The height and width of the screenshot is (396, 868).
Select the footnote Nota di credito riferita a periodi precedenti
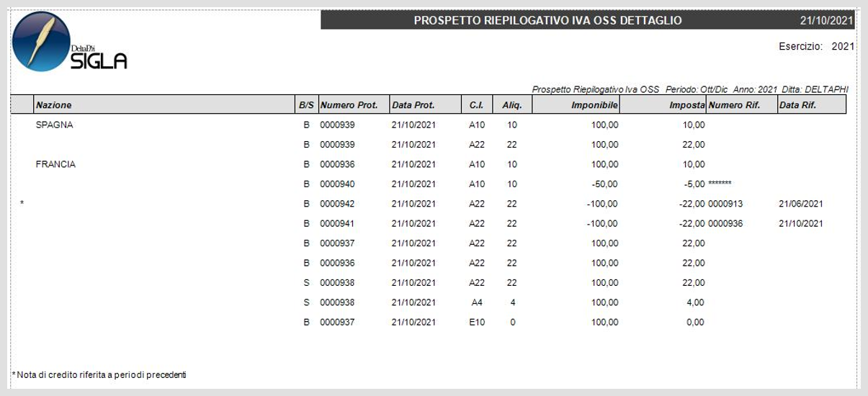pos(100,375)
